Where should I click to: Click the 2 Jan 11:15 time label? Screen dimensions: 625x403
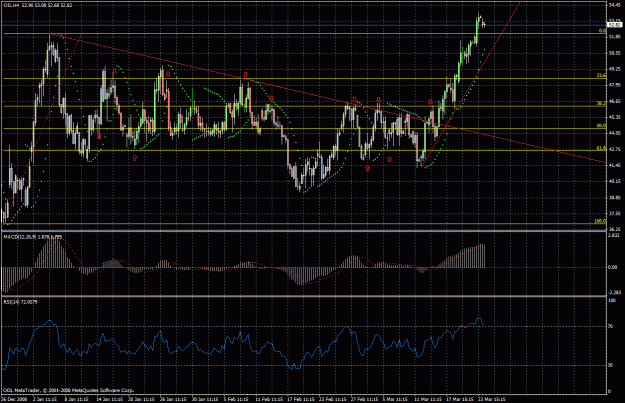pos(45,399)
